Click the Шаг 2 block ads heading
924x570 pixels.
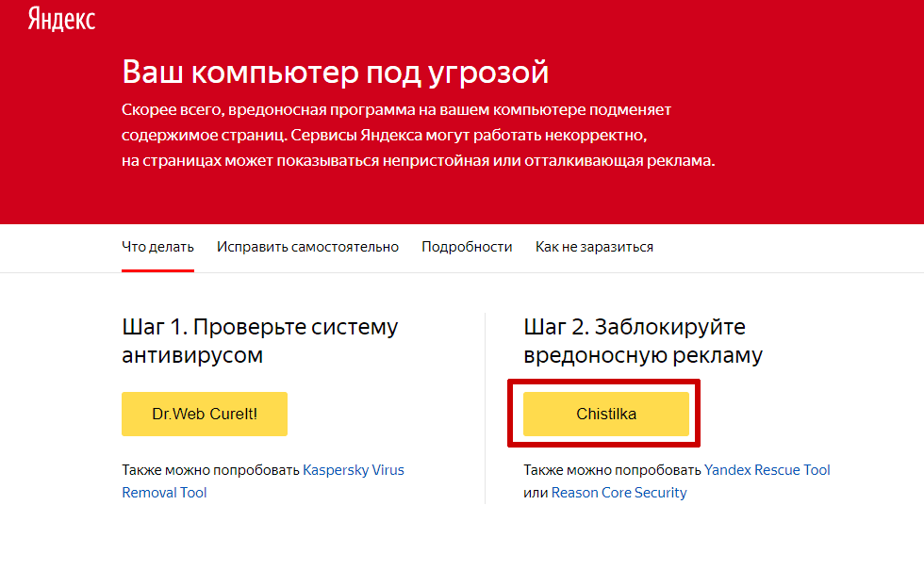(x=643, y=341)
